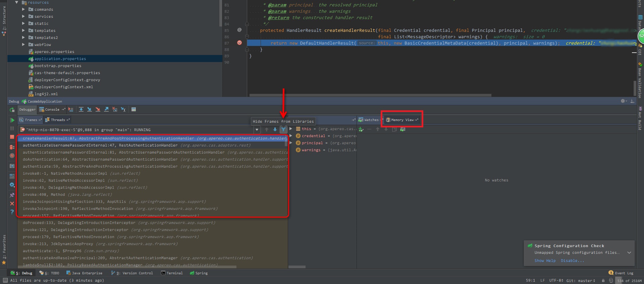Select the authenticateUsernamePasswordInternal:47 stack frame
644x284 pixels.
pos(100,145)
